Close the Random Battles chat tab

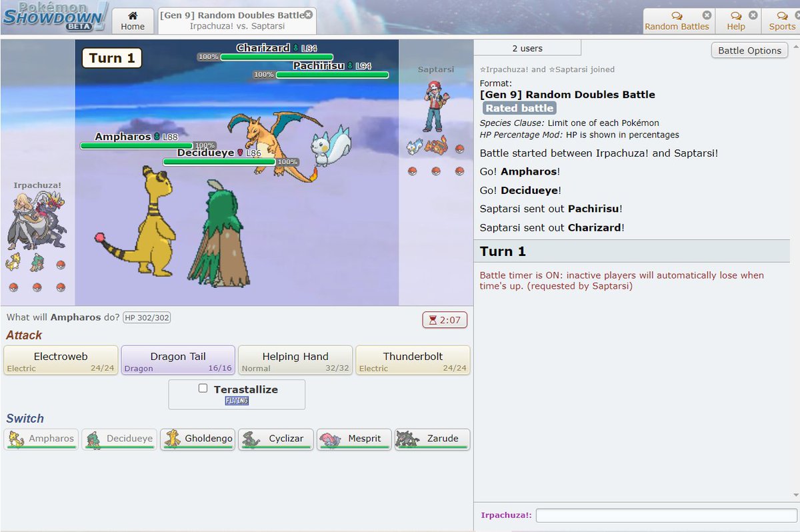click(707, 15)
